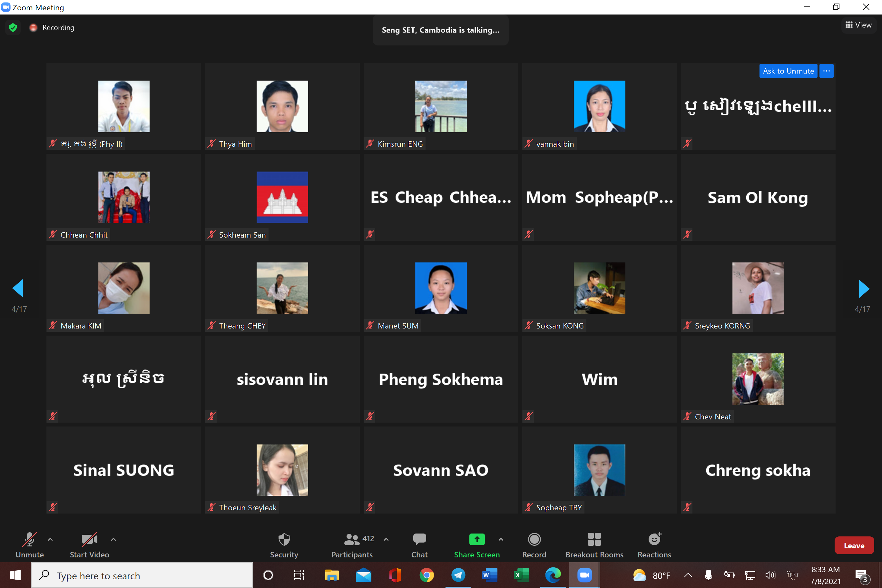Image resolution: width=882 pixels, height=588 pixels.
Task: Go to next gallery page arrow
Action: [x=863, y=289]
